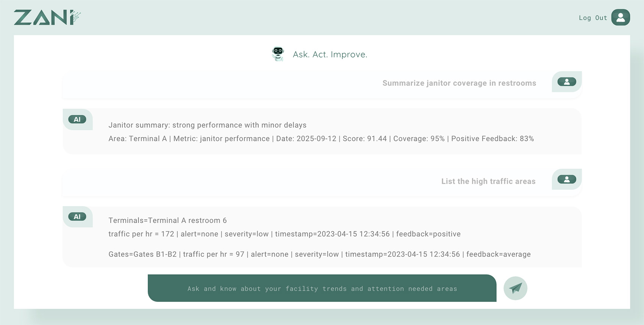This screenshot has height=325, width=644.
Task: Click the "traffic per hr = 172" text
Action: tap(141, 234)
